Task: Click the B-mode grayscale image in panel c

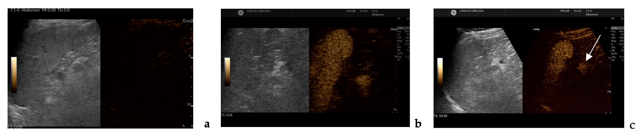Action: [478, 71]
